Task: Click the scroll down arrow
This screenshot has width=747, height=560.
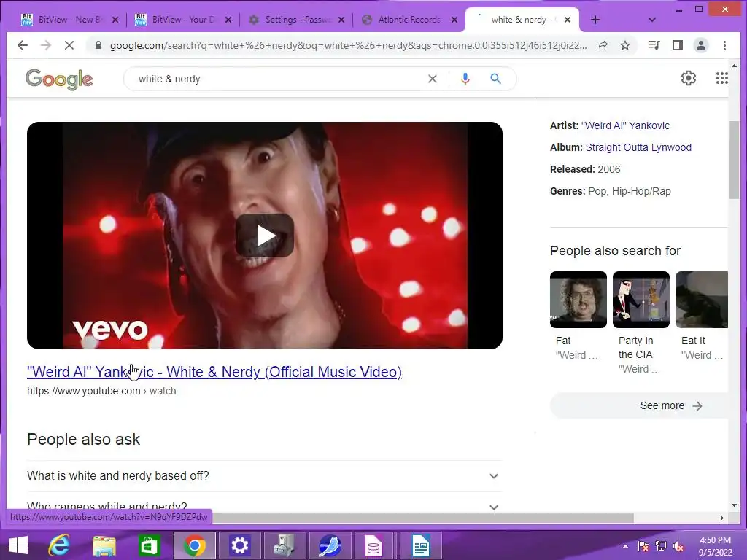Action: [734, 505]
